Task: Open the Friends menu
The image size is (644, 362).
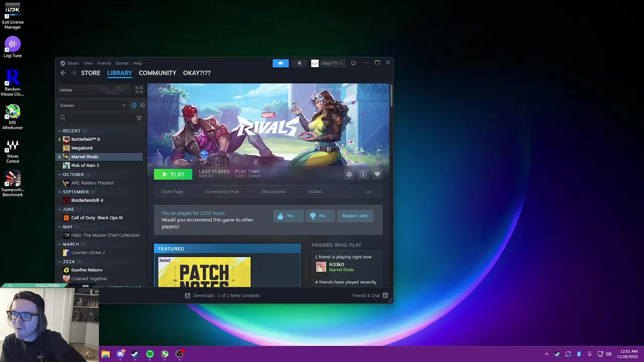Action: click(x=104, y=63)
